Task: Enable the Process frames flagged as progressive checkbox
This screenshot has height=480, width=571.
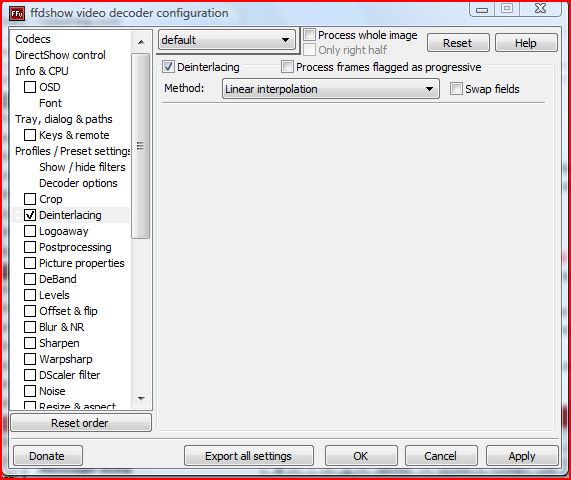Action: [287, 67]
